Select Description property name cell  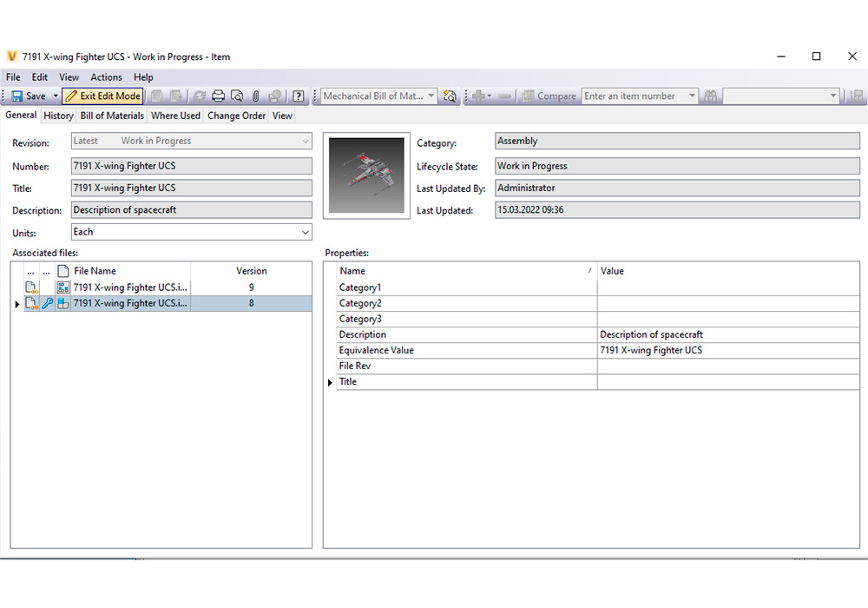467,334
